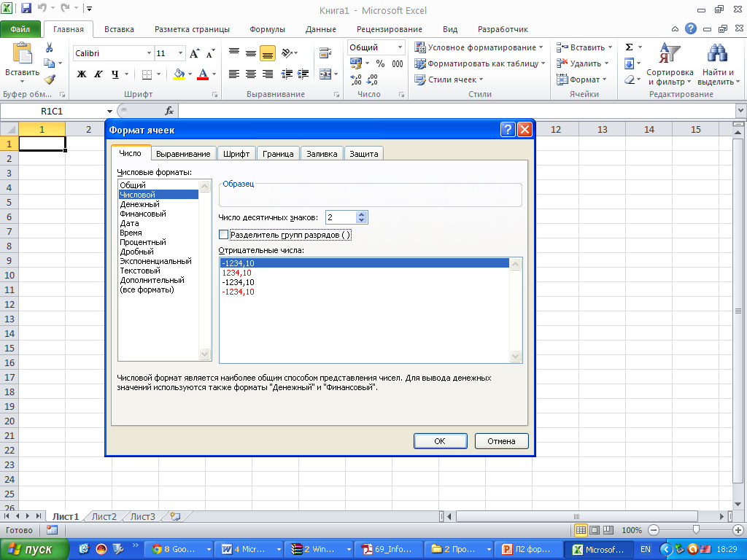Open the Шрифт tab in dialog

[236, 154]
